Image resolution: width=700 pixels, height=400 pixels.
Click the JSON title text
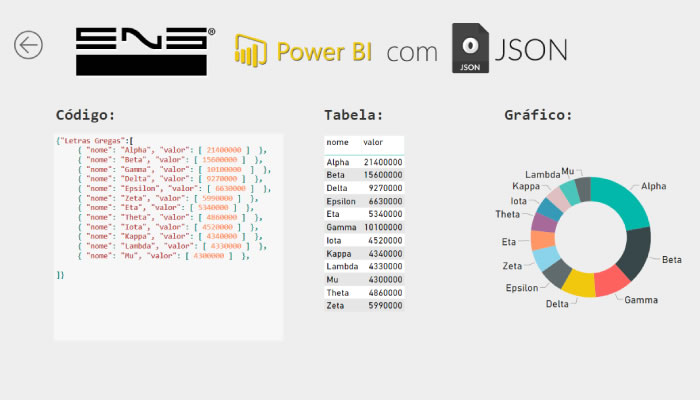click(x=531, y=50)
